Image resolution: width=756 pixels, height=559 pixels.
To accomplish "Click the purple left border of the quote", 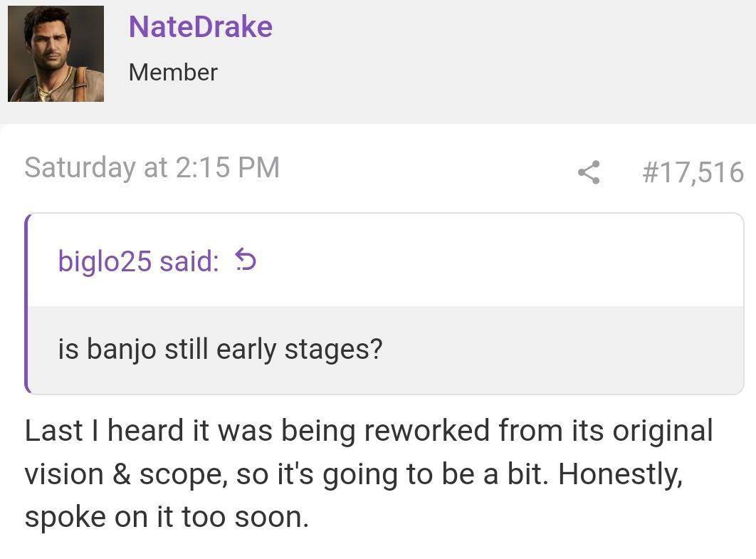I will pyautogui.click(x=27, y=303).
